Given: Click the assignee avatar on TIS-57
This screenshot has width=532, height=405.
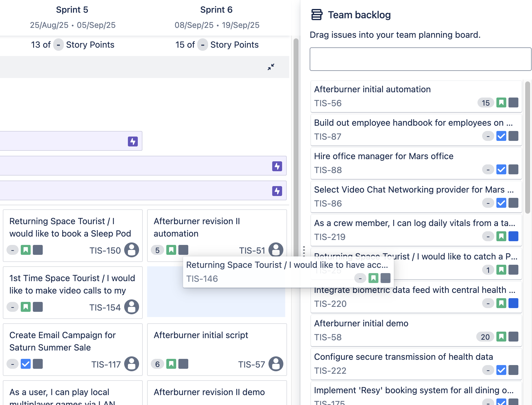Looking at the screenshot, I should coord(276,364).
